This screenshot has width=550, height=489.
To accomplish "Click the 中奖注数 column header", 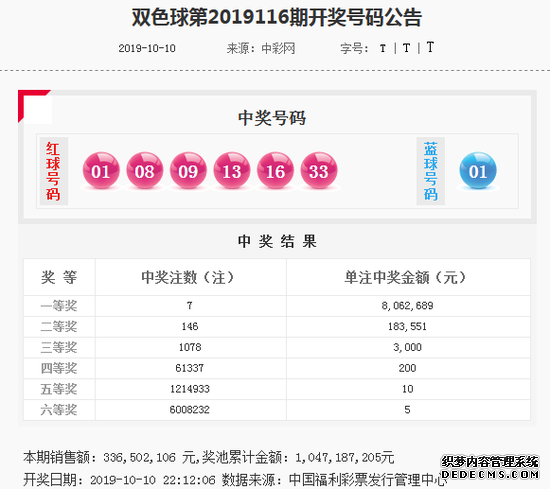I will pyautogui.click(x=188, y=277).
